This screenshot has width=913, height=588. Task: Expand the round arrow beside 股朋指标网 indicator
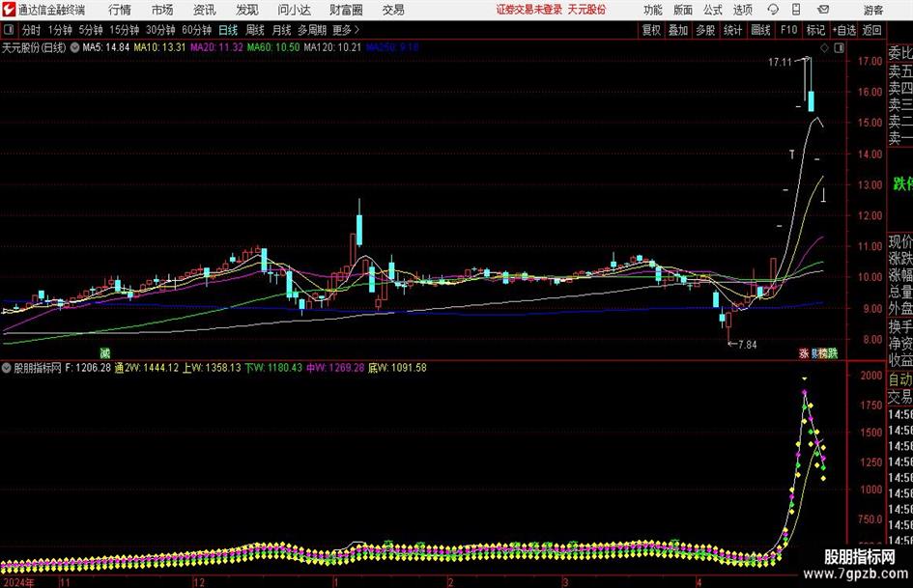(7, 368)
